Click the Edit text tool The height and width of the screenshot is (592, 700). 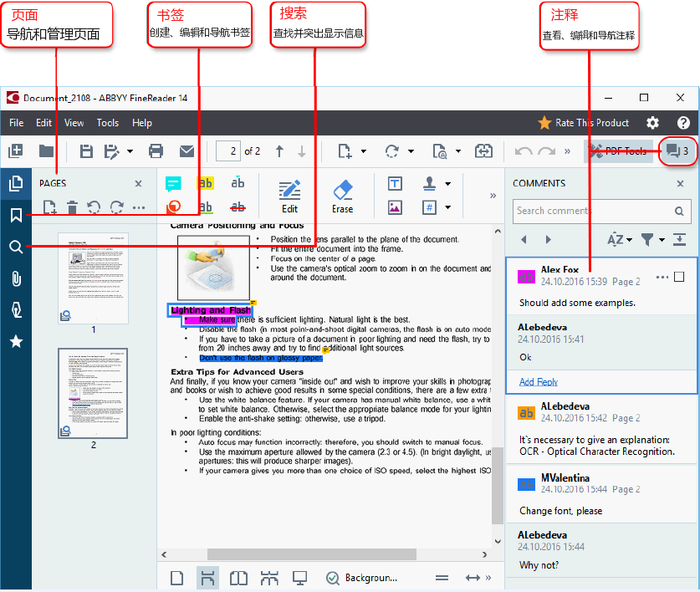(x=289, y=196)
